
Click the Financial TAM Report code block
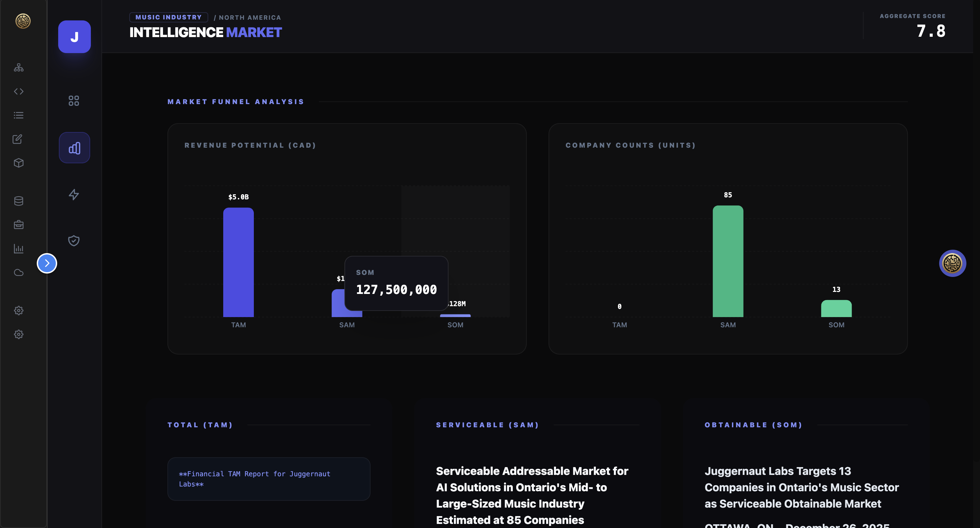coord(268,479)
